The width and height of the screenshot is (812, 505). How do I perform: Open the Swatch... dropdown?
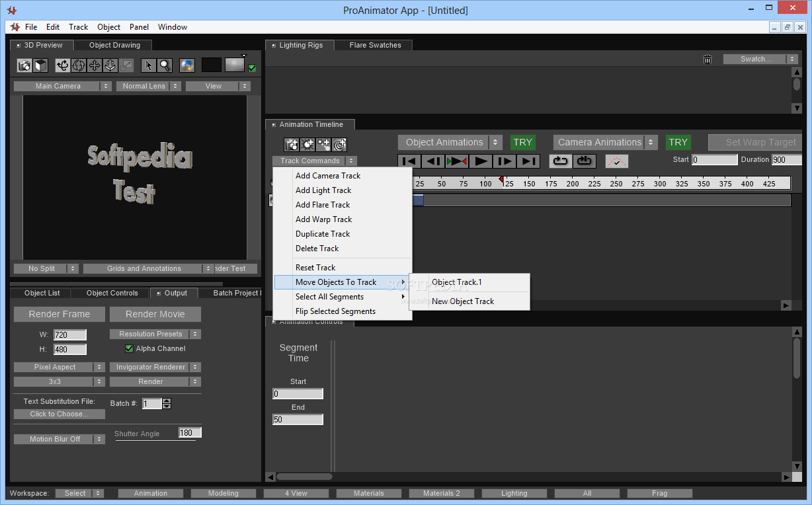coord(761,59)
